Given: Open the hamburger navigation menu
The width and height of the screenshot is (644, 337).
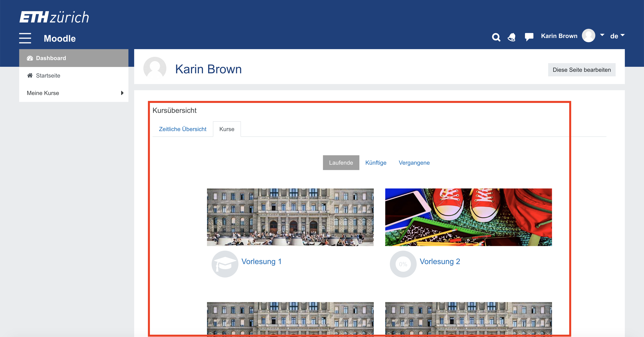Looking at the screenshot, I should 25,38.
